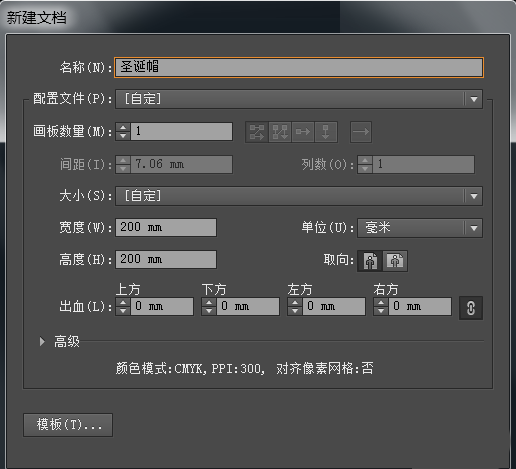Open the 单位 units dropdown showing 毫米
The height and width of the screenshot is (469, 516).
click(420, 228)
